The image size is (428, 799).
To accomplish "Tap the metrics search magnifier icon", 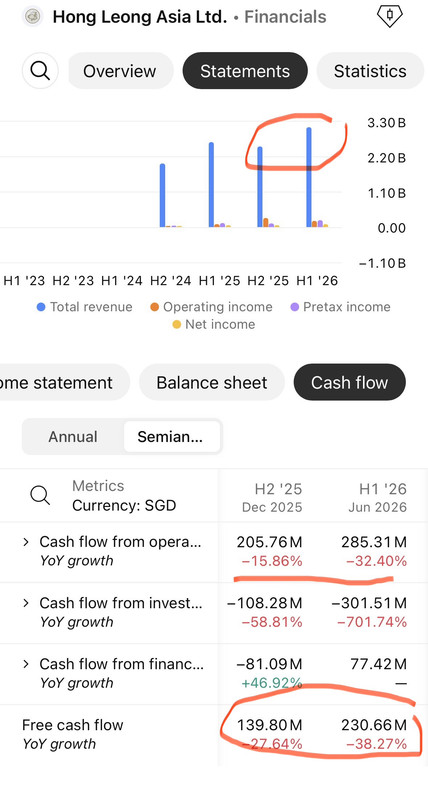I will pyautogui.click(x=40, y=495).
